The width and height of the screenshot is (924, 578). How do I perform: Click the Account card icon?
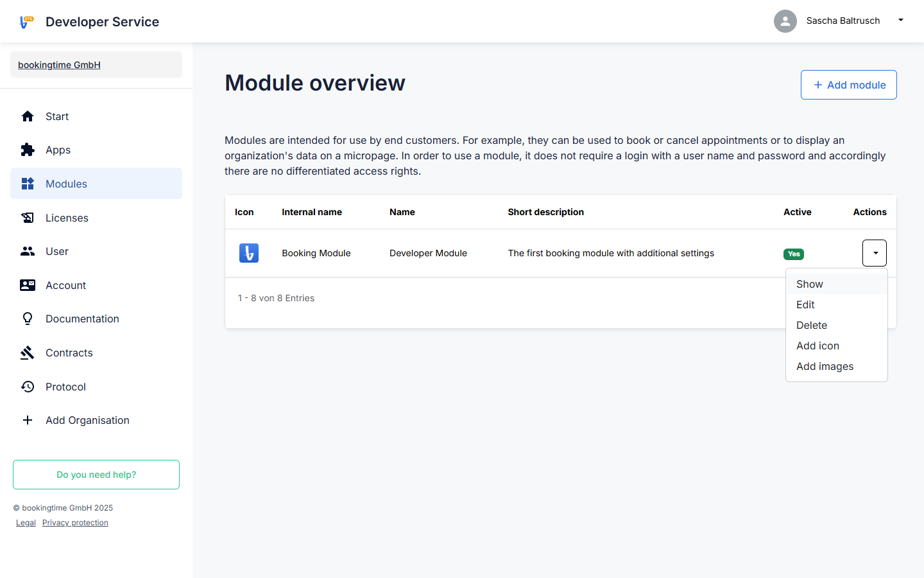click(x=28, y=285)
